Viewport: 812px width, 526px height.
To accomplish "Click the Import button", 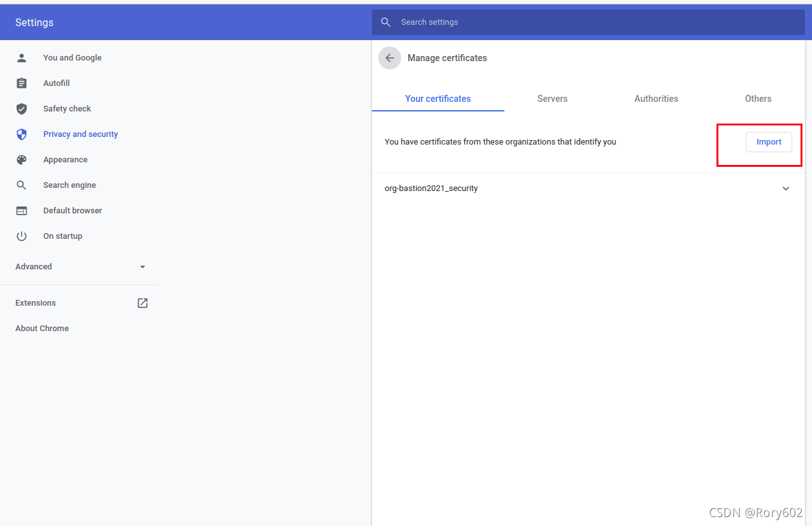I will (x=769, y=141).
